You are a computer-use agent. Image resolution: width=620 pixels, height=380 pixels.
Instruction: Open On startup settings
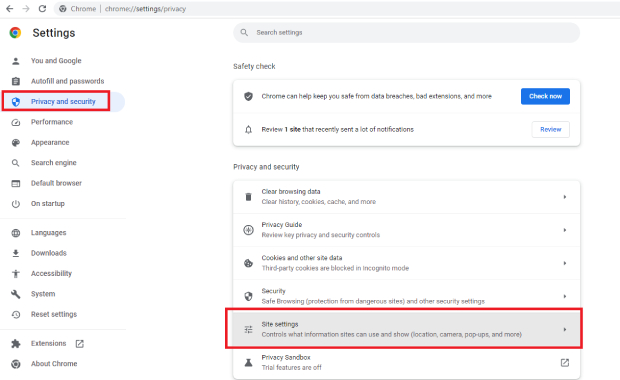click(48, 204)
